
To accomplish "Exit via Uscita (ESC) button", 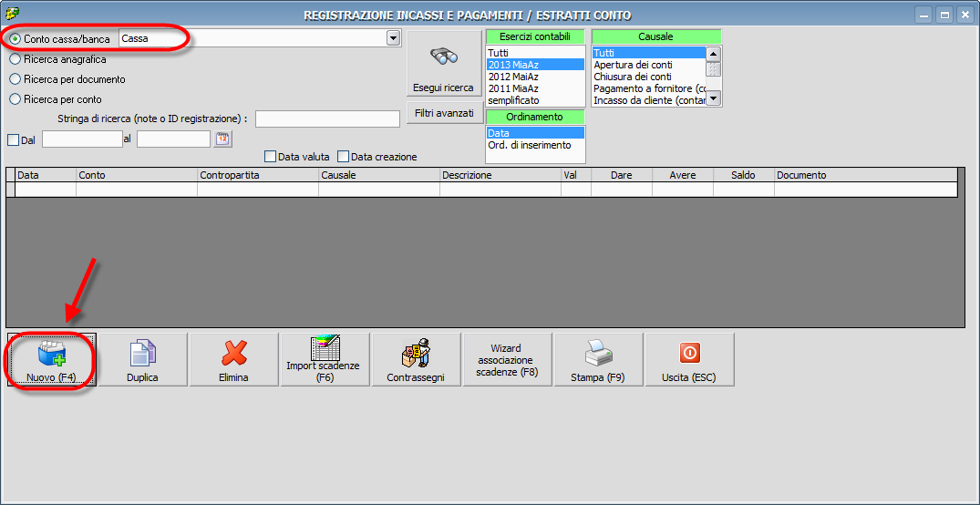I will [689, 359].
